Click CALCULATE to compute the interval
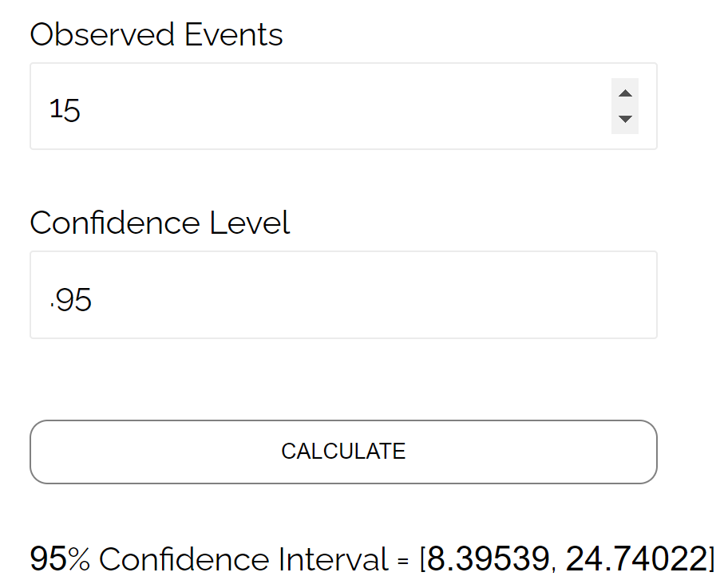Screen dimensions: 724x588 click(x=343, y=452)
